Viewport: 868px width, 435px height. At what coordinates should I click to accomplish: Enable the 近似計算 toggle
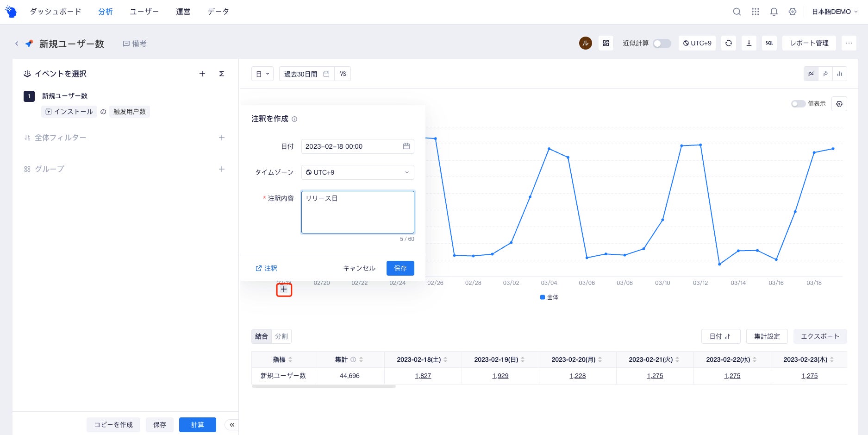coord(662,43)
